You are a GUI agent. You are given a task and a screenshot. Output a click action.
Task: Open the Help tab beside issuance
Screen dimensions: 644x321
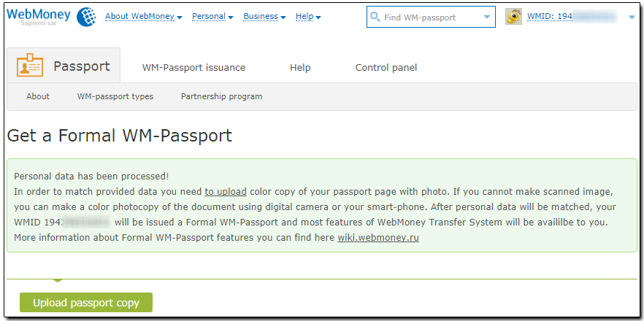point(300,68)
